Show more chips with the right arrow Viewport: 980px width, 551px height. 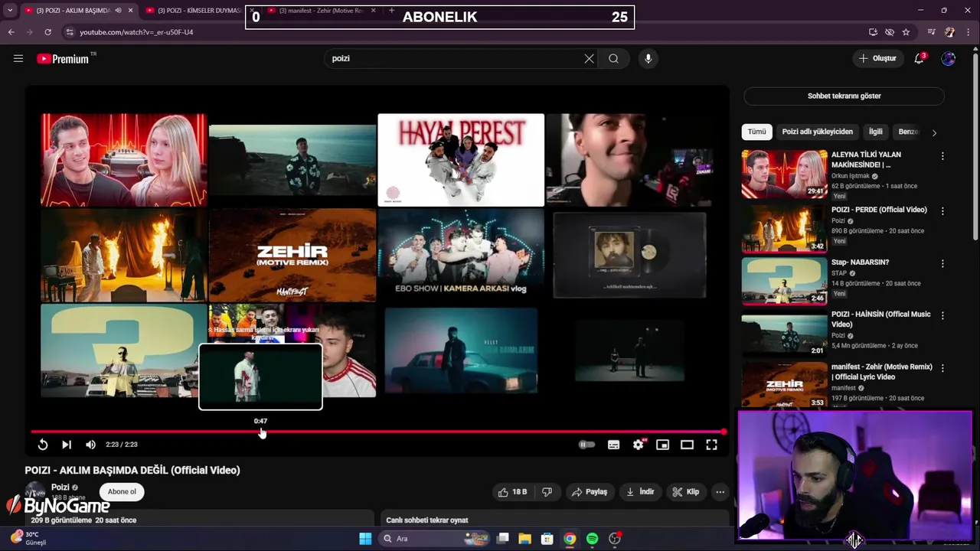[x=934, y=132]
